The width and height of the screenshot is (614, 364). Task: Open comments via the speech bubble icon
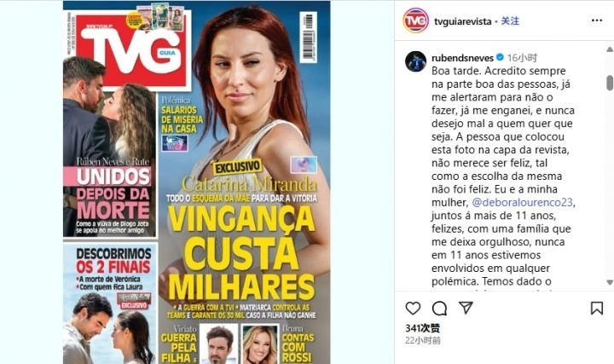439,309
